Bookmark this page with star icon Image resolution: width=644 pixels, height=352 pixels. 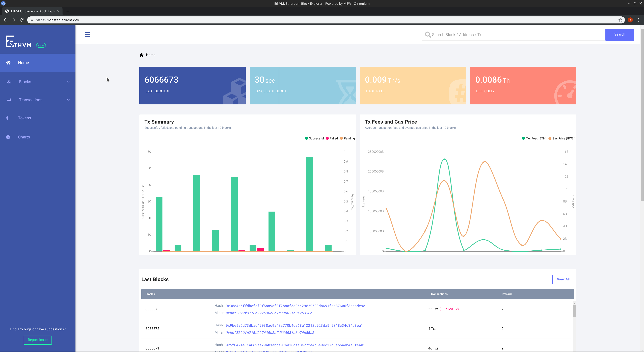pos(620,20)
